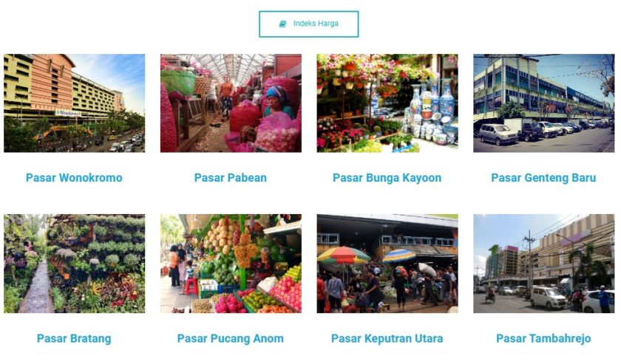Image resolution: width=621 pixels, height=364 pixels.
Task: Select the Pucang Anom fruit stall photo
Action: (x=231, y=264)
